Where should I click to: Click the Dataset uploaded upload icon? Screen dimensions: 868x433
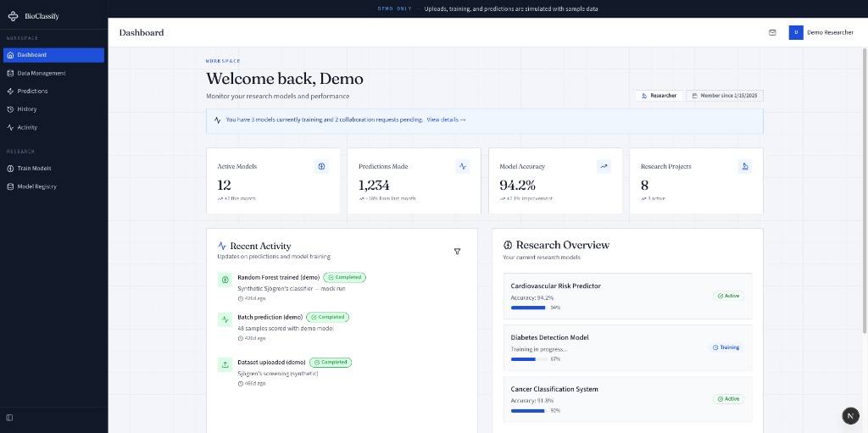pos(225,364)
